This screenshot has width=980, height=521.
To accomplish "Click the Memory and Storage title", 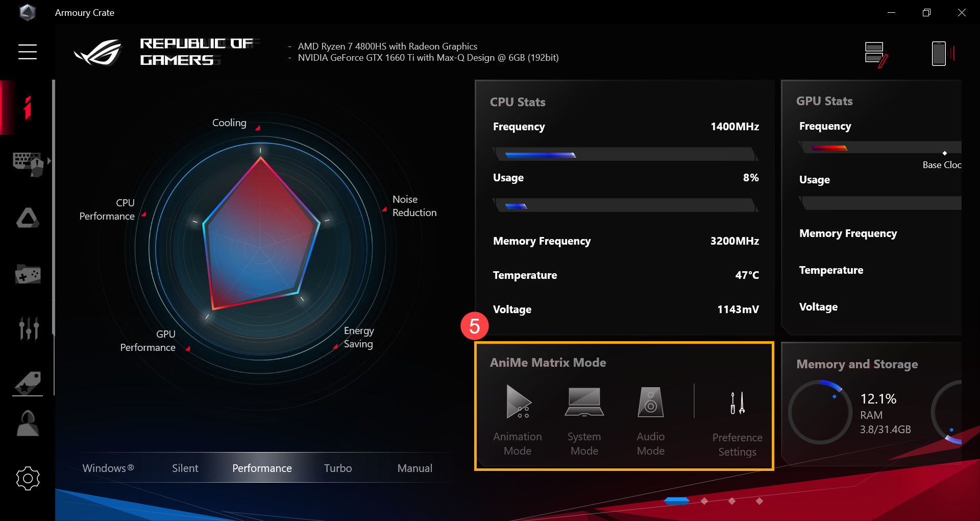I will pyautogui.click(x=857, y=364).
